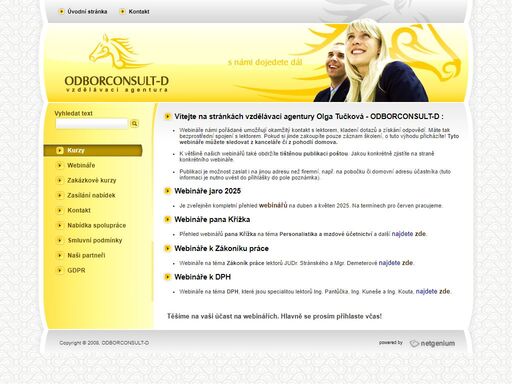Click the arrow icon next to Kurzy
Image resolution: width=512 pixels, height=384 pixels.
point(60,151)
